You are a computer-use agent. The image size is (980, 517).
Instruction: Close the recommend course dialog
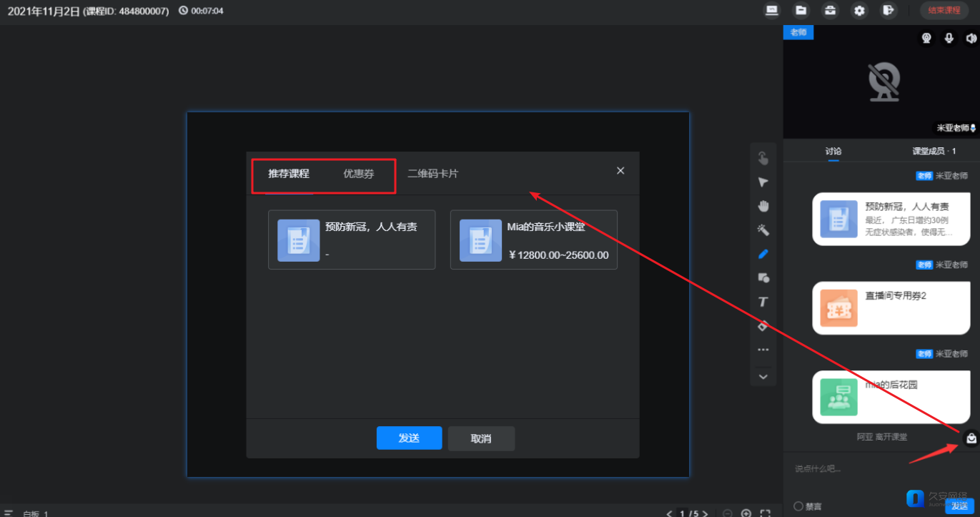[620, 170]
